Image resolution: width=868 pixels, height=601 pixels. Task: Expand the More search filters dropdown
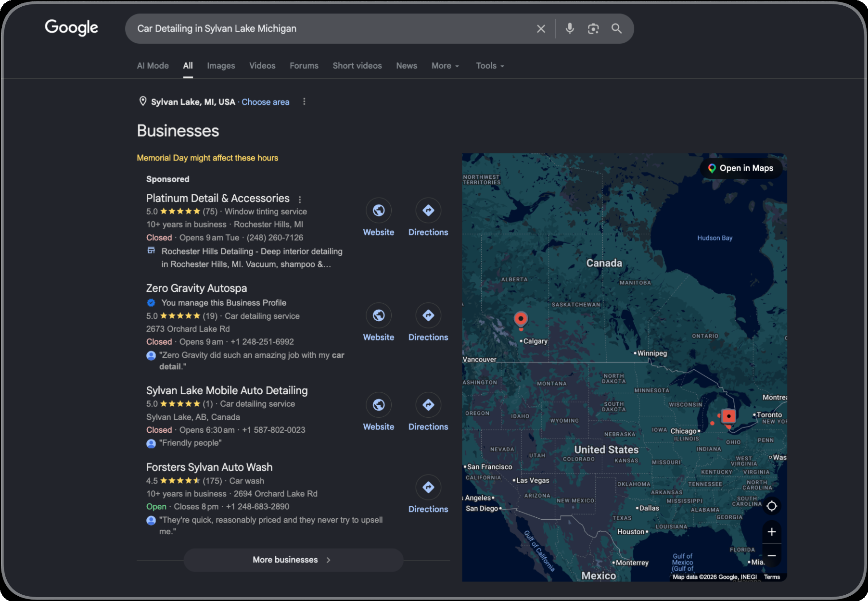(x=445, y=66)
